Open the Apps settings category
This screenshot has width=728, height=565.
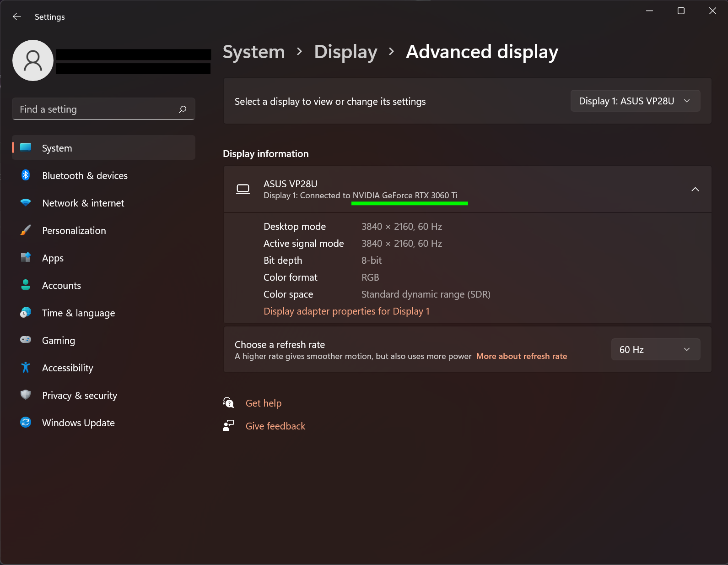tap(53, 258)
